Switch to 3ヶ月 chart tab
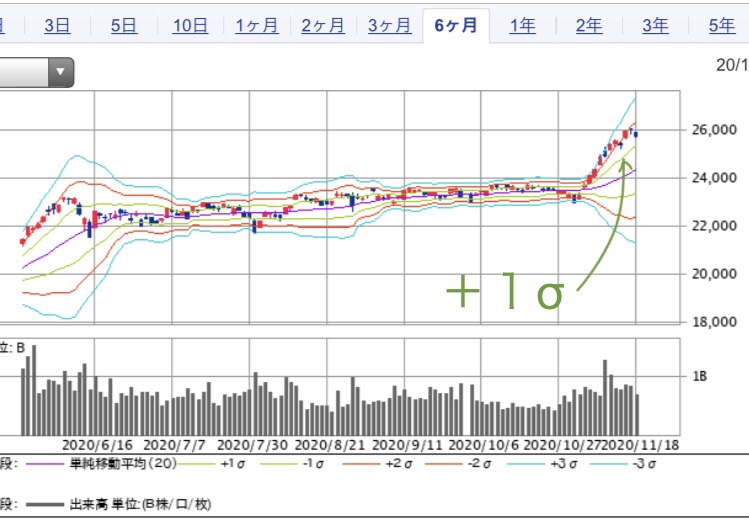The height and width of the screenshot is (519, 749). tap(390, 25)
